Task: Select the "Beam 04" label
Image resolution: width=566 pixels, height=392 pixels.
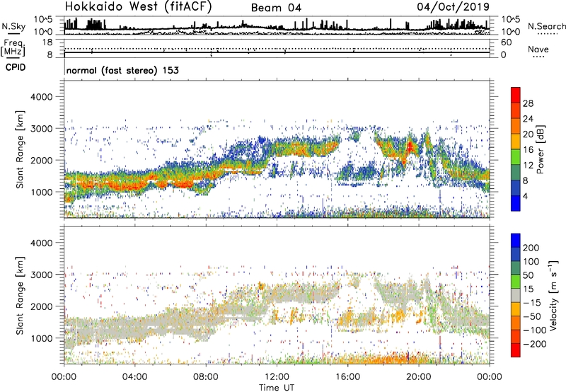Action: point(276,8)
